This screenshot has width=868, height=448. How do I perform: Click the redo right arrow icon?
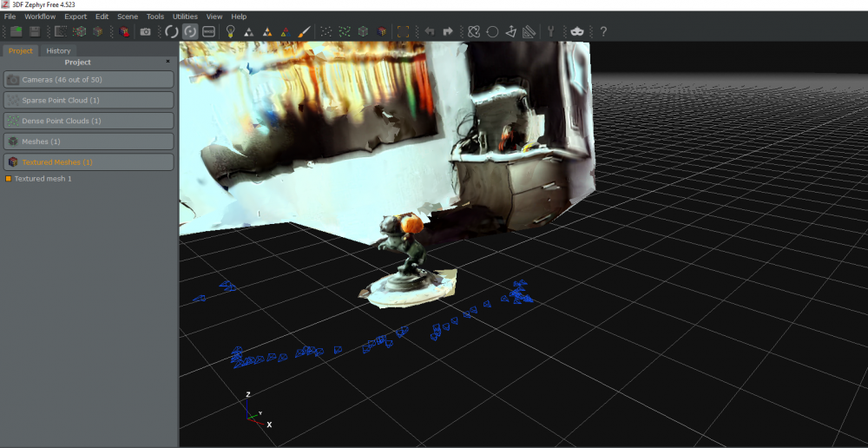[x=448, y=31]
